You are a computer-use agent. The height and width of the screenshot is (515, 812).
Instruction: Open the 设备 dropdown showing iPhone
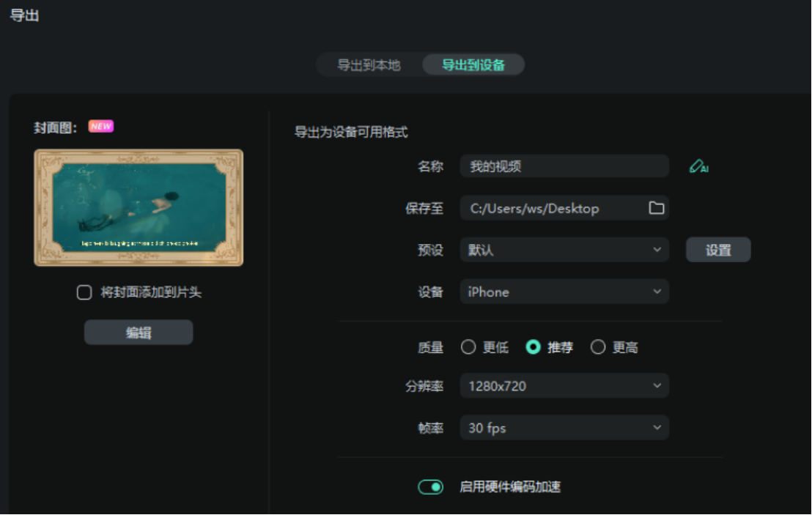pyautogui.click(x=564, y=292)
